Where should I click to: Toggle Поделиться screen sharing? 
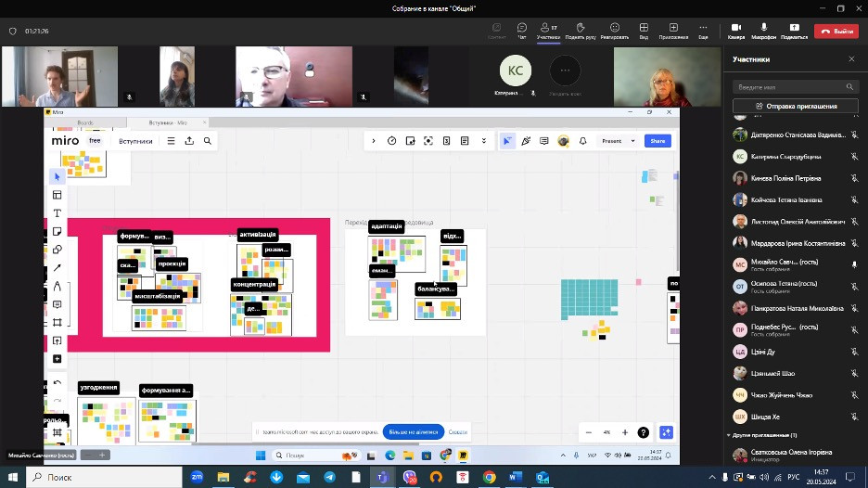click(794, 30)
